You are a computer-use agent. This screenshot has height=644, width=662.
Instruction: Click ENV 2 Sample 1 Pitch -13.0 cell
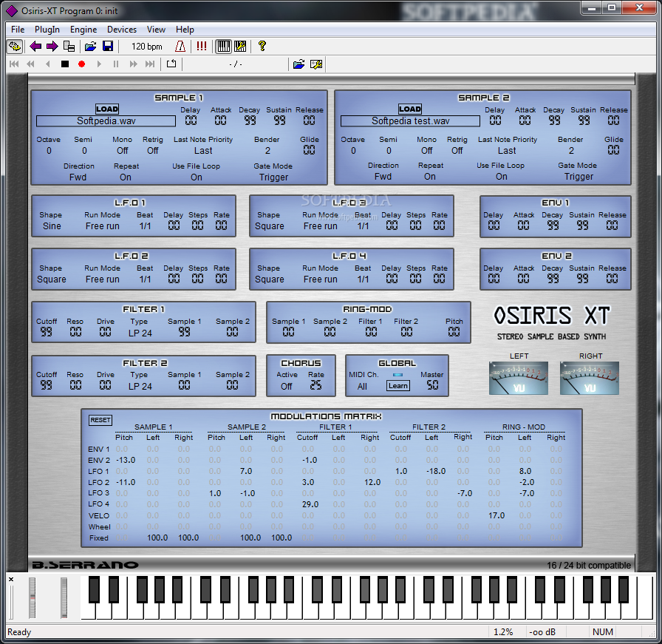126,460
